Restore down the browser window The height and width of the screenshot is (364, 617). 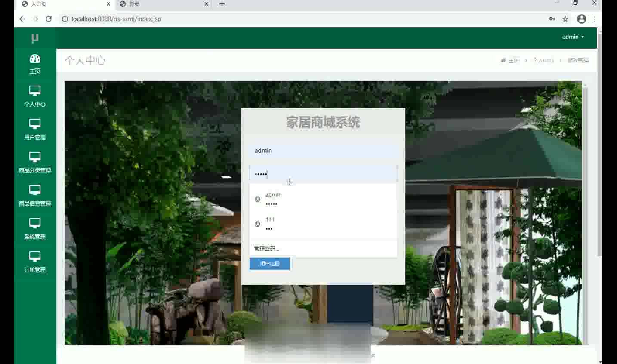coord(575,3)
